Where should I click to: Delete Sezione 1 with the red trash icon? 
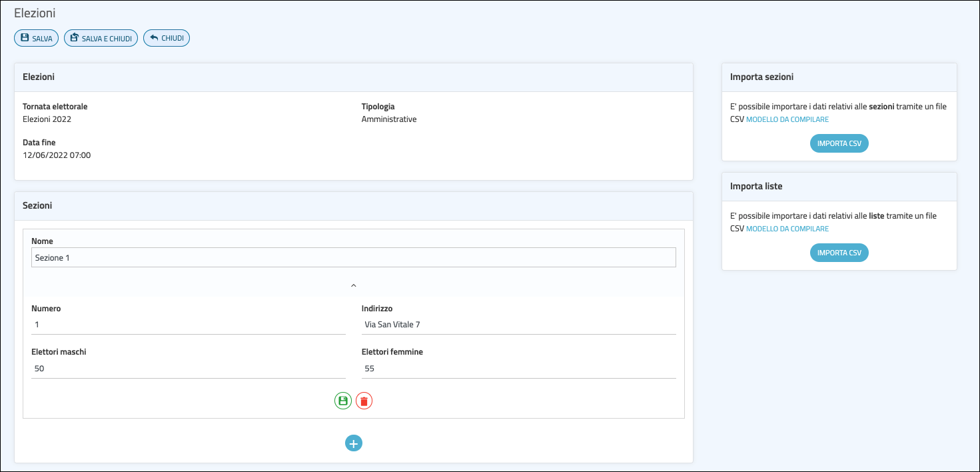pos(364,401)
